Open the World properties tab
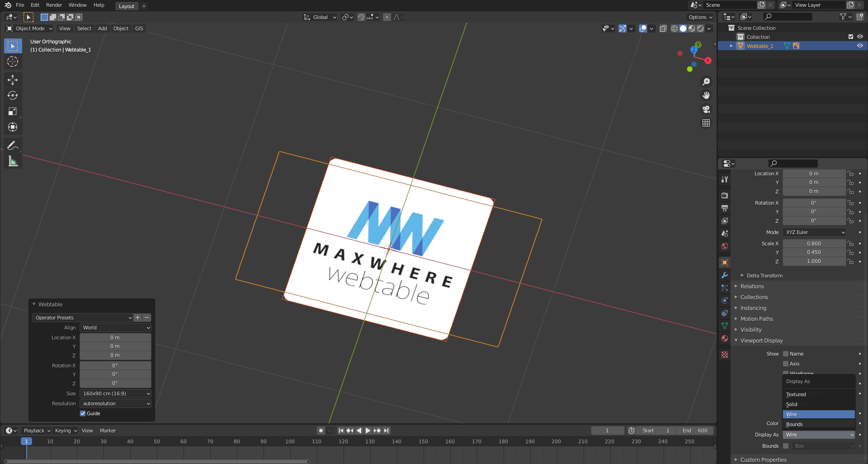 tap(725, 246)
